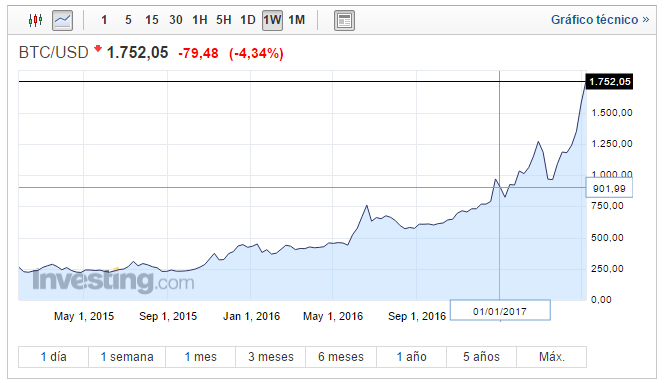This screenshot has height=383, width=665.
Task: Click the current price 1.752,05 header value
Action: point(137,53)
